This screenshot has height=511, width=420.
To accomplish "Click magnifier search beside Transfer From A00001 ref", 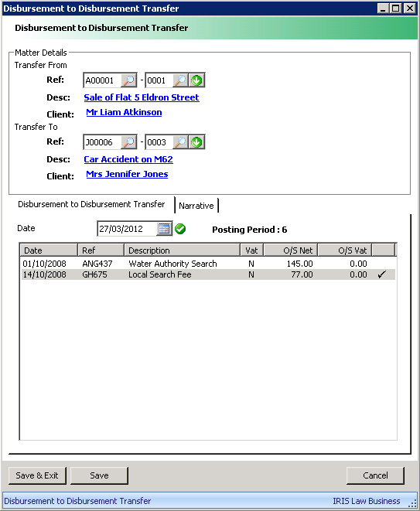I will pyautogui.click(x=128, y=80).
